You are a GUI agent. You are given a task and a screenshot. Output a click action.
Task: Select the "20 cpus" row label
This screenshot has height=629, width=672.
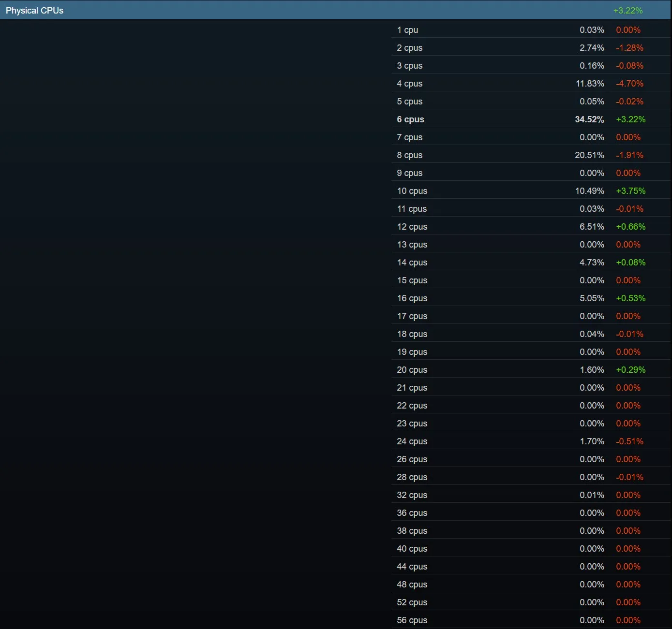click(412, 370)
